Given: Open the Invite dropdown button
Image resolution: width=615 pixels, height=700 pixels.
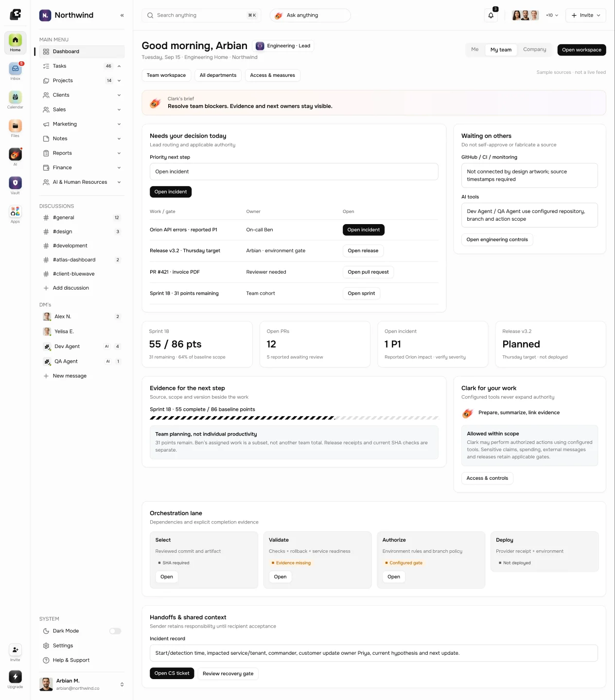Looking at the screenshot, I should pos(586,16).
